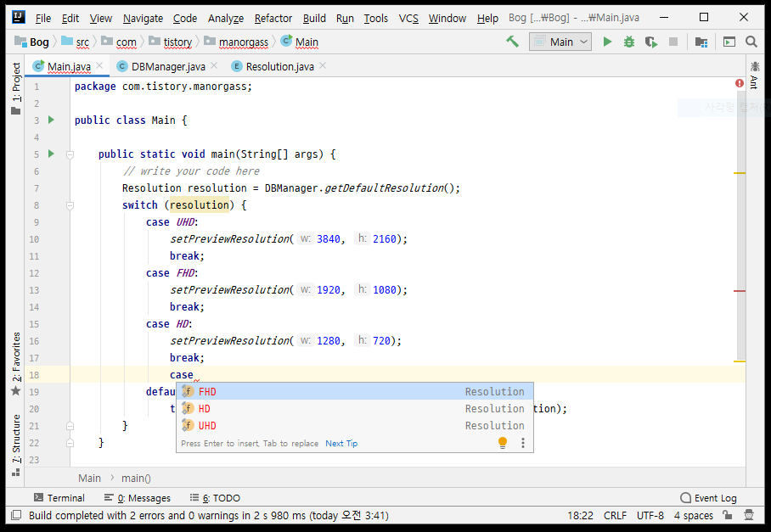This screenshot has width=771, height=532.
Task: Open the Window menu
Action: point(447,18)
